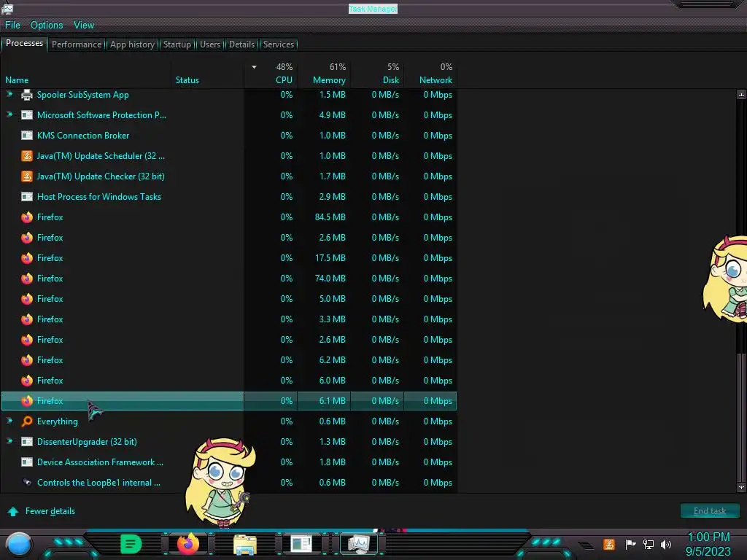Viewport: 747px width, 560px height.
Task: Sort by the Status column header
Action: coord(207,74)
